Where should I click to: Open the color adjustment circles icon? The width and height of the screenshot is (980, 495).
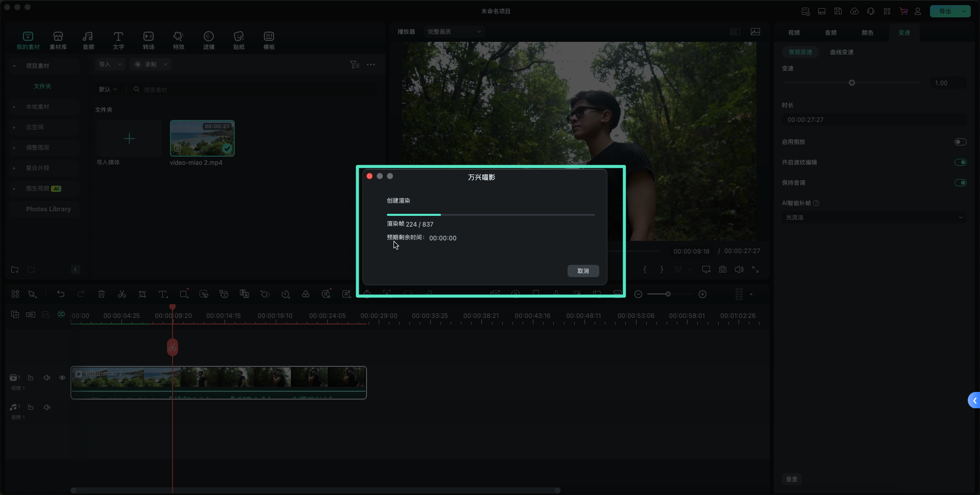306,294
